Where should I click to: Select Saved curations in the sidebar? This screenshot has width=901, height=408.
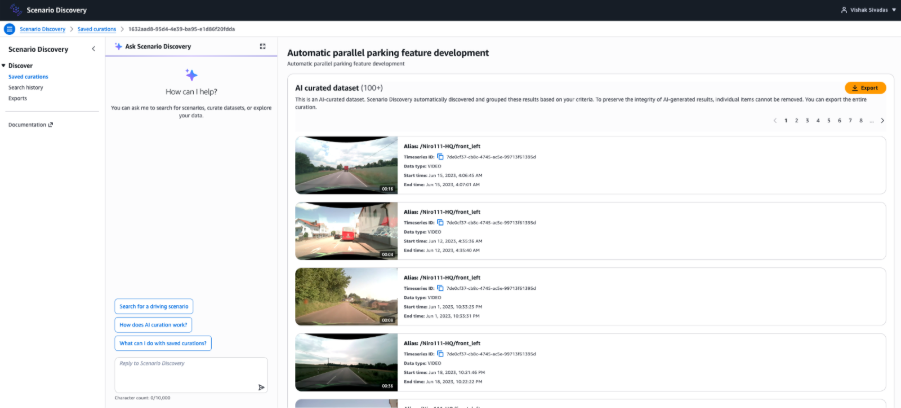pyautogui.click(x=28, y=76)
